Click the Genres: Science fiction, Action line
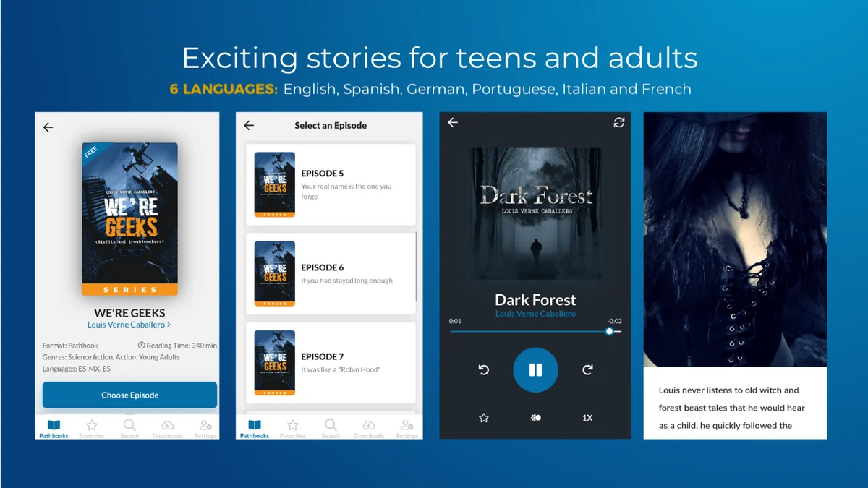Screen dimensions: 868x488 pyautogui.click(x=111, y=357)
